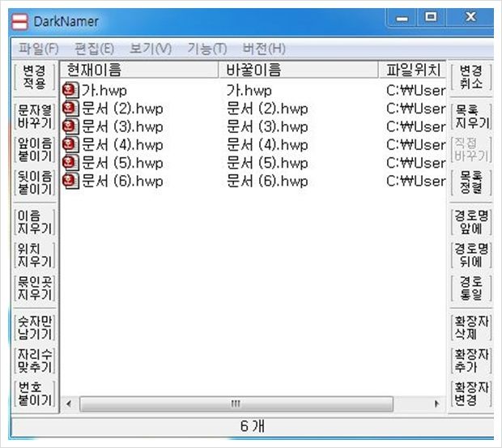Sort by the 바꿀이름 column header
The height and width of the screenshot is (448, 502).
click(299, 70)
